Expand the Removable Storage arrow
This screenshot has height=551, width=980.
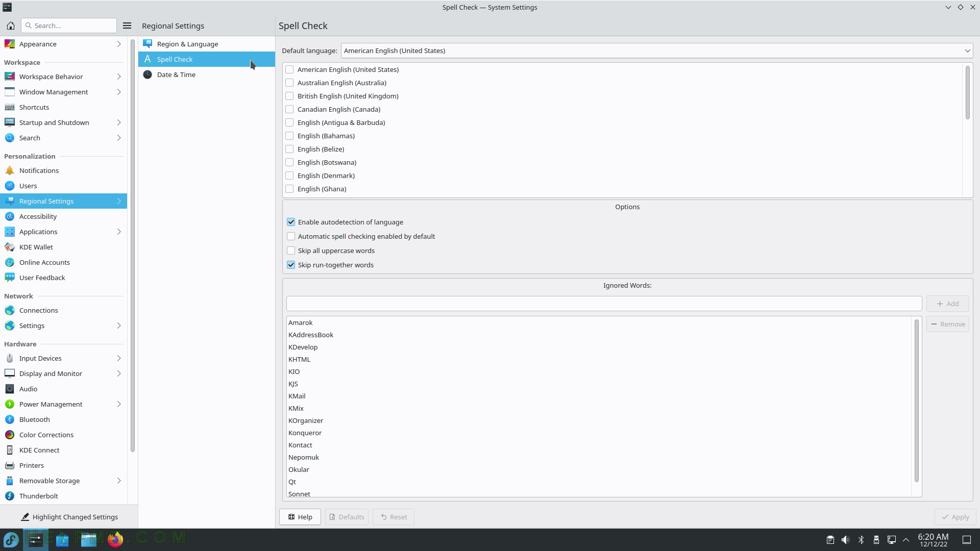coord(119,481)
